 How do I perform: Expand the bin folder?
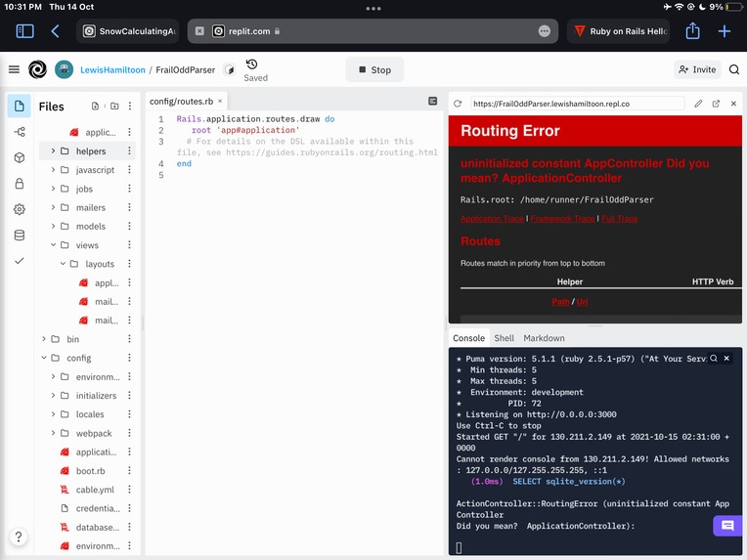coord(44,338)
